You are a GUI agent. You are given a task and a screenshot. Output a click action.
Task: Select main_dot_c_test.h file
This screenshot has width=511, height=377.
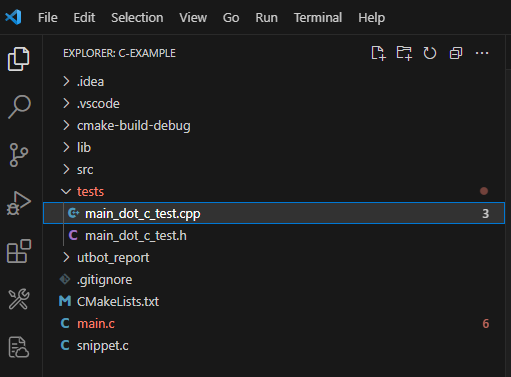274,235
